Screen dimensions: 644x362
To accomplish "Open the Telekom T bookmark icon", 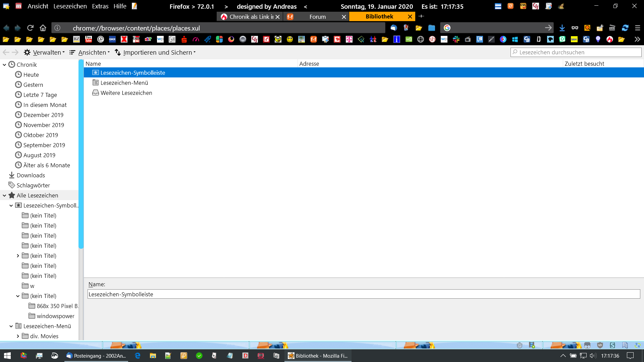I will pyautogui.click(x=349, y=40).
